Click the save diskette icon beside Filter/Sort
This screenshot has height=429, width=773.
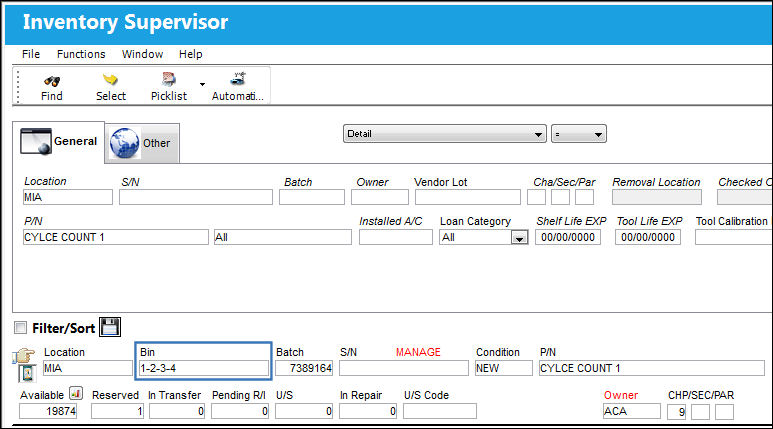coord(109,327)
